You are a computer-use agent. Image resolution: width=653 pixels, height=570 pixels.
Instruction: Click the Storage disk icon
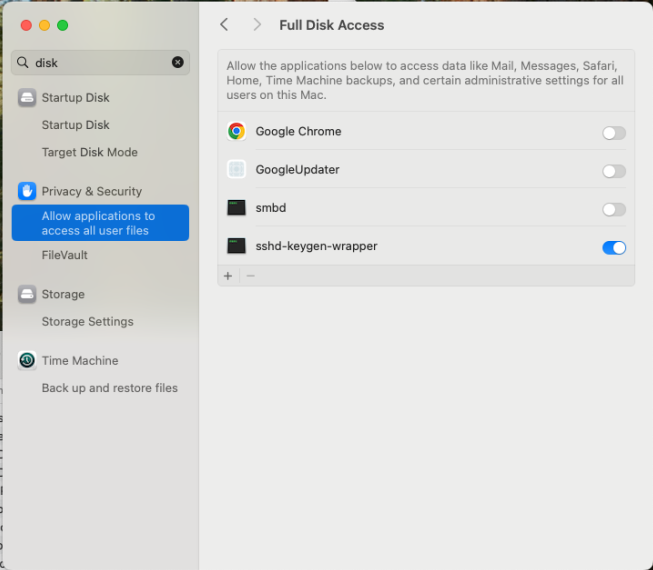27,294
